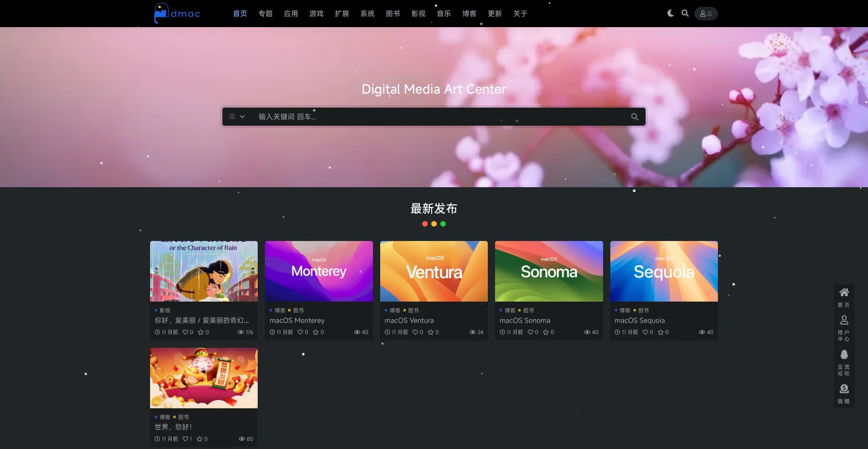
Task: Open the 应用 nav menu
Action: pos(291,14)
